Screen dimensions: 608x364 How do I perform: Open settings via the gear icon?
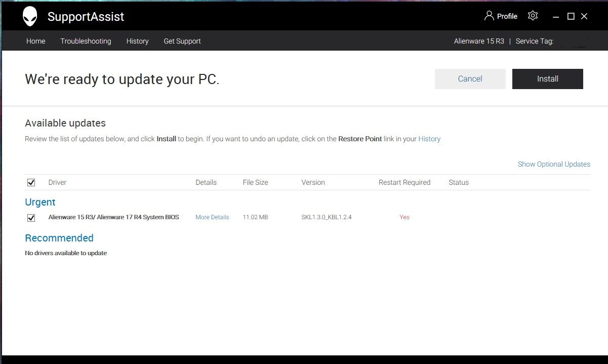point(533,16)
